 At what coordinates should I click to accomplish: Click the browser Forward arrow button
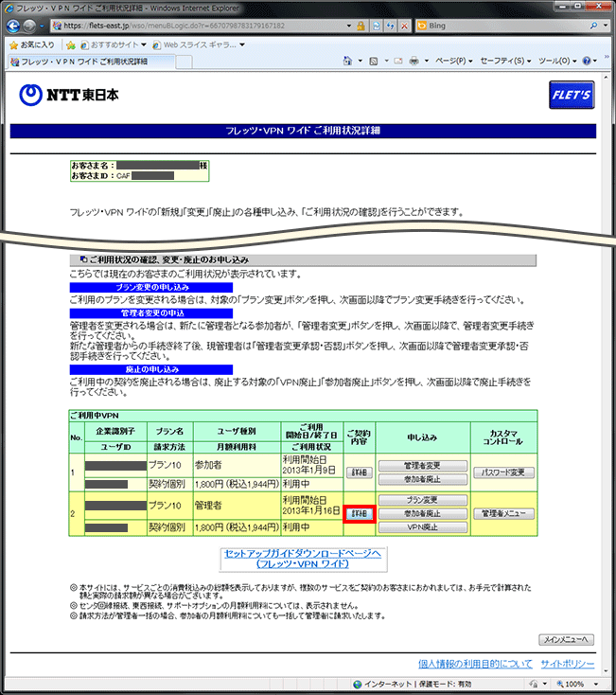coord(29,27)
